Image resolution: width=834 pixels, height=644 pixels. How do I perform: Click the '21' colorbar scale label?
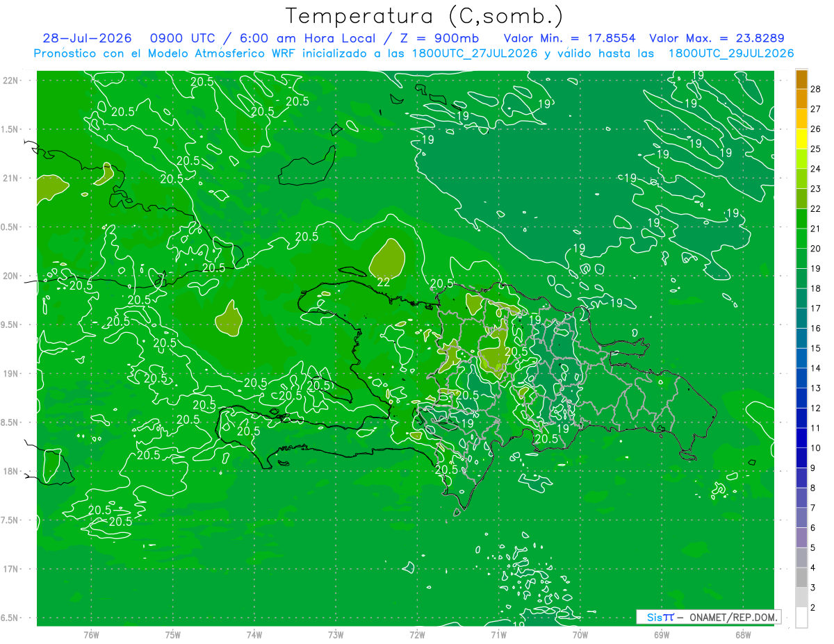point(815,229)
